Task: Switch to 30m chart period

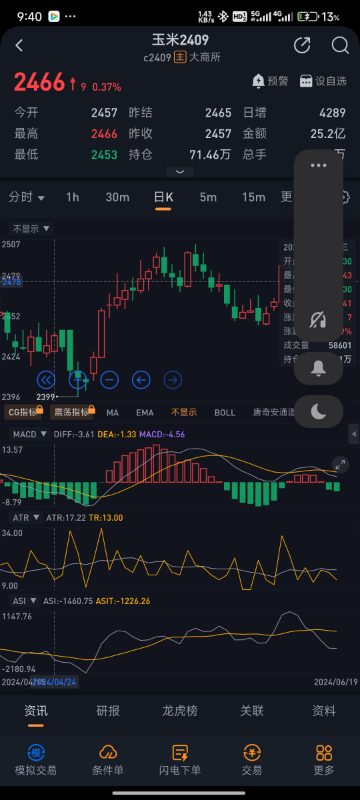Action: [x=117, y=197]
